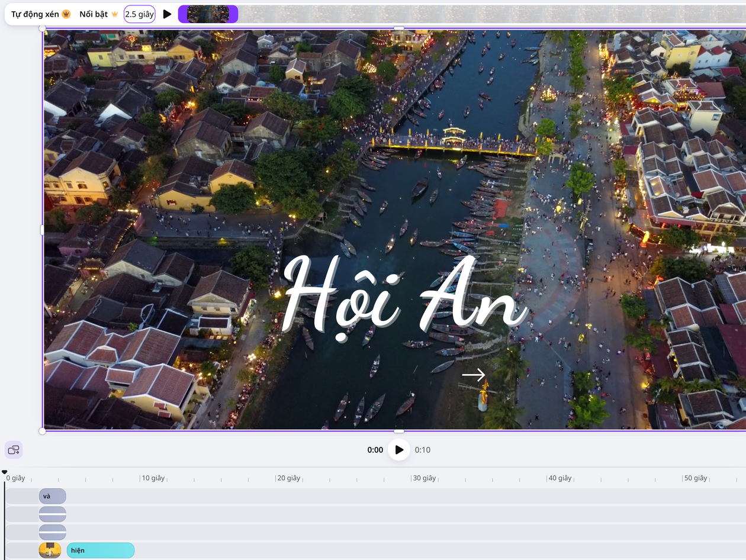Click the 10 giây mark on timeline ruler
This screenshot has height=560, width=746.
click(x=153, y=478)
